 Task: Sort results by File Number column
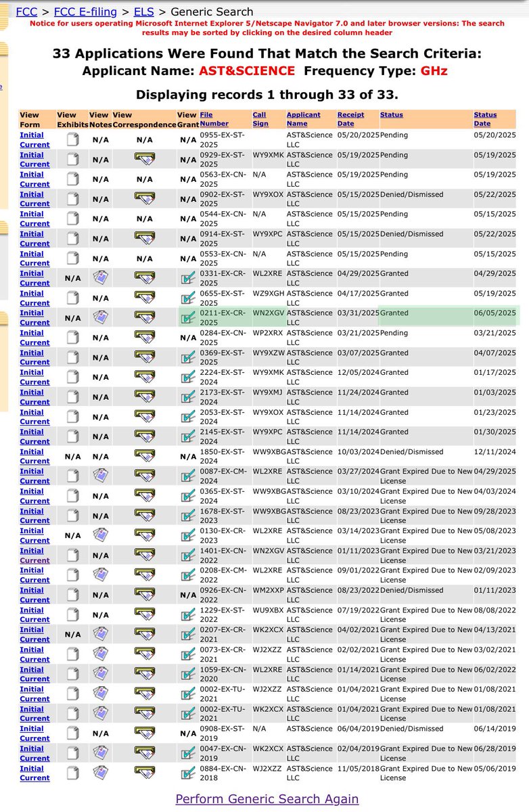[x=214, y=119]
